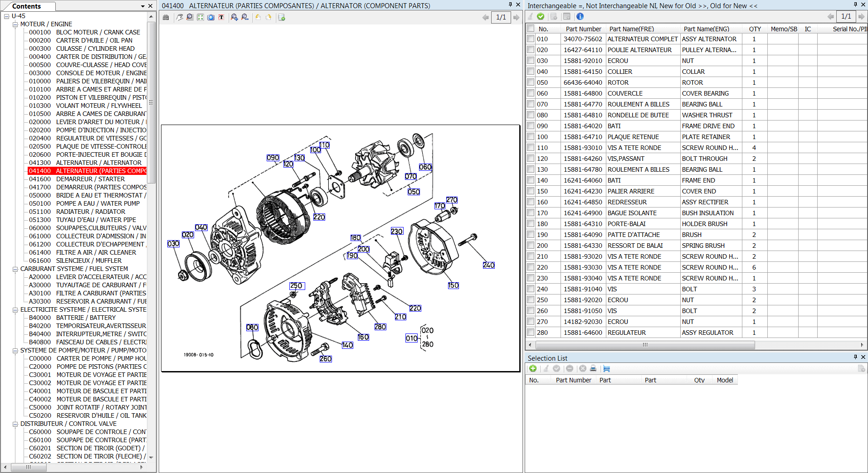Check the box for part 190 PATTE D'ATTACHE
868x473 pixels.
pos(531,235)
